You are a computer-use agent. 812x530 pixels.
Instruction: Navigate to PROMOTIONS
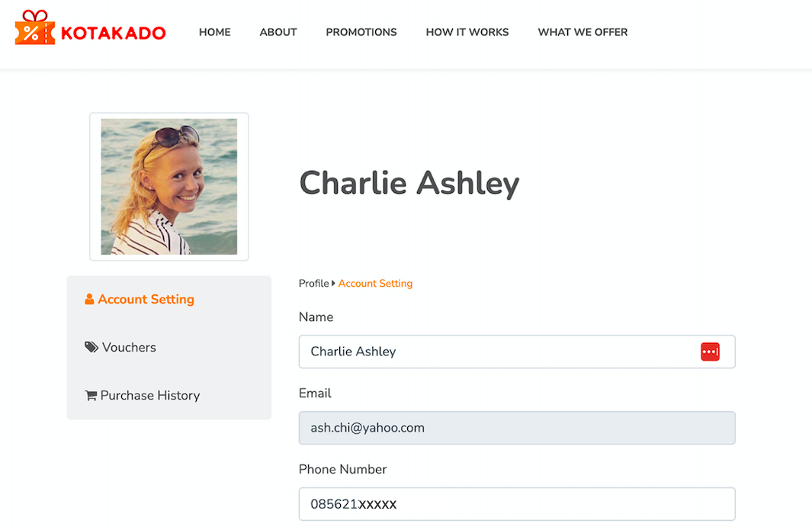(x=361, y=32)
